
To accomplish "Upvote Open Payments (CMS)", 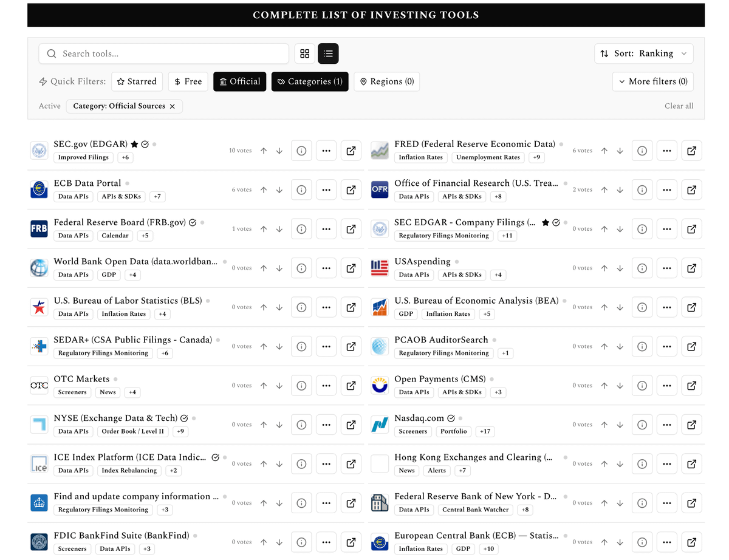I will [x=604, y=385].
